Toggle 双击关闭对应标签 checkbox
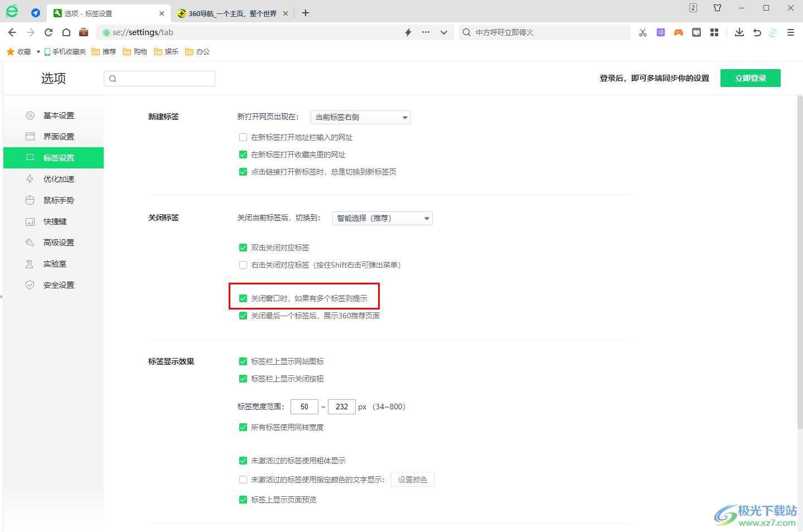The image size is (803, 532). (243, 248)
